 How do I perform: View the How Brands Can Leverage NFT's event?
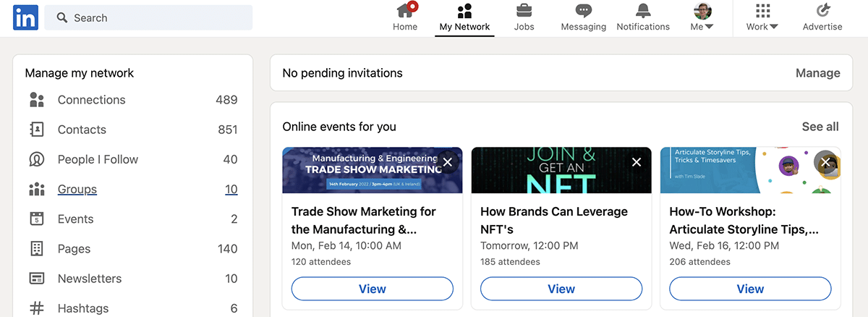(561, 289)
